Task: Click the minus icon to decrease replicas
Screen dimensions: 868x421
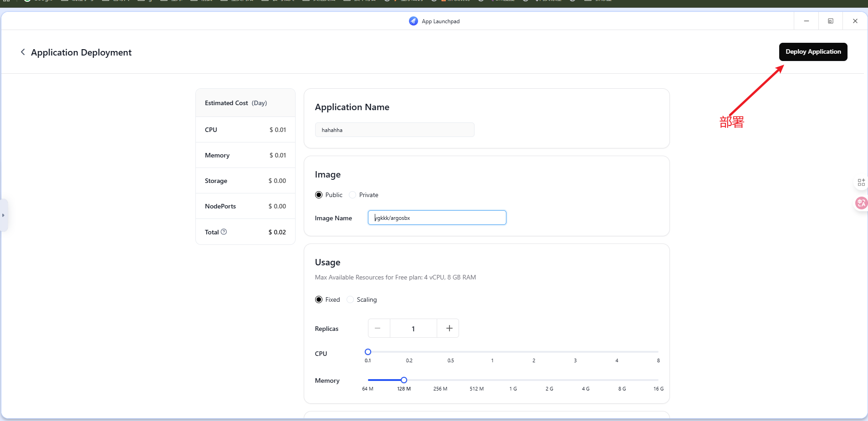Action: [x=378, y=328]
